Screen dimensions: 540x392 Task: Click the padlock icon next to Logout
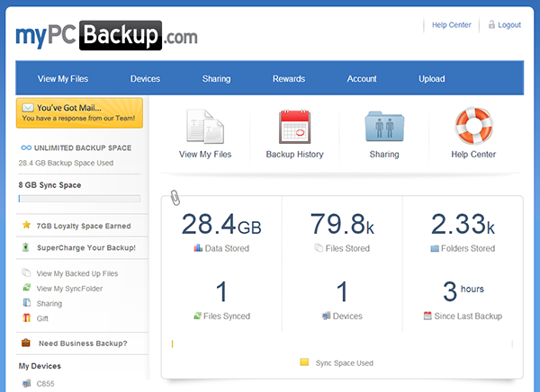click(x=491, y=24)
